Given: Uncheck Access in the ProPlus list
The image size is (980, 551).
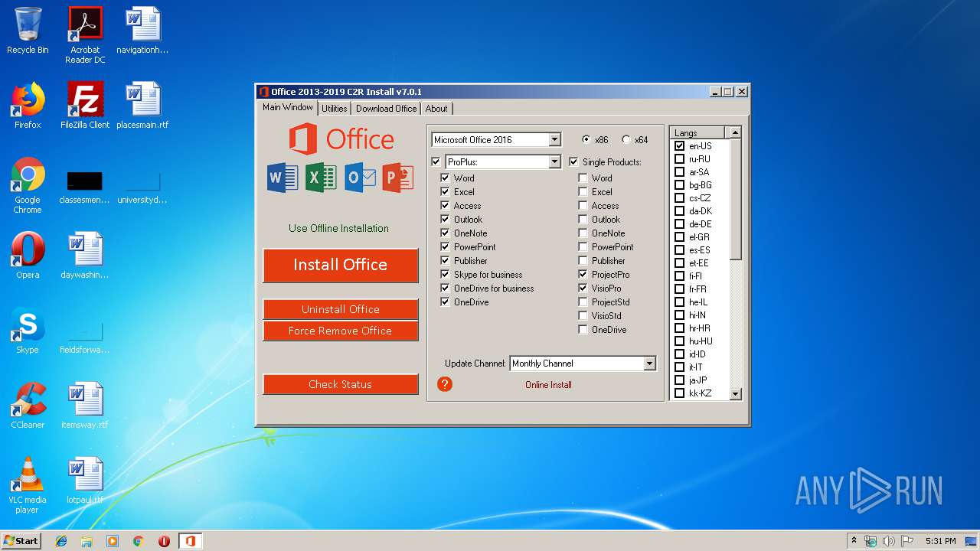Looking at the screenshot, I should pos(445,205).
